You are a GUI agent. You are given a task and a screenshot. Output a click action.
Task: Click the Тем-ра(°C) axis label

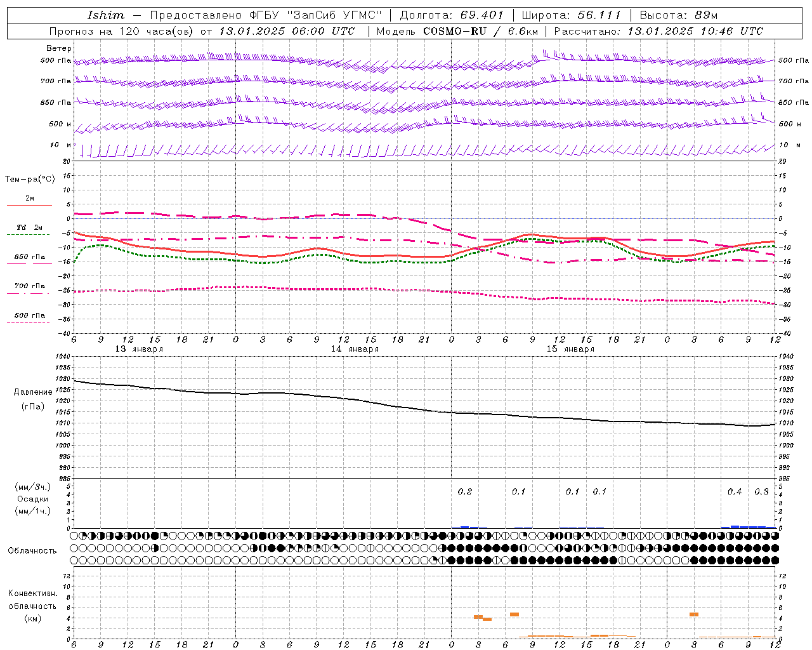pos(30,180)
